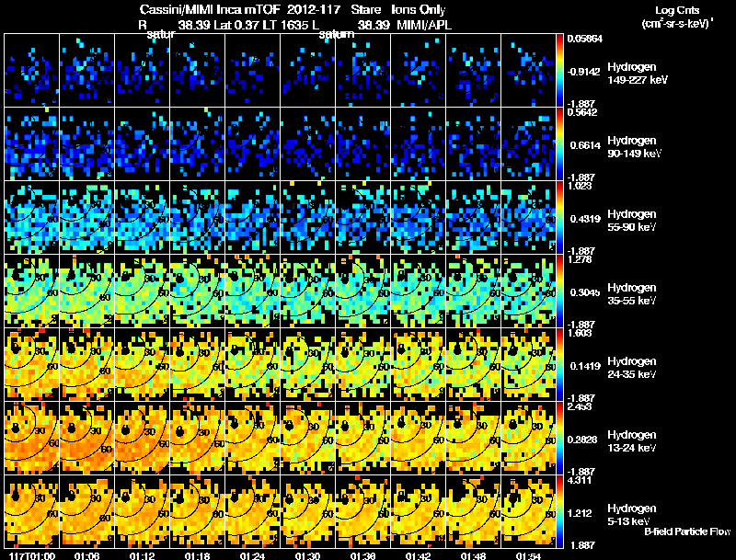
Task: Click the color bar beside the 24-35 keV row
Action: point(559,365)
